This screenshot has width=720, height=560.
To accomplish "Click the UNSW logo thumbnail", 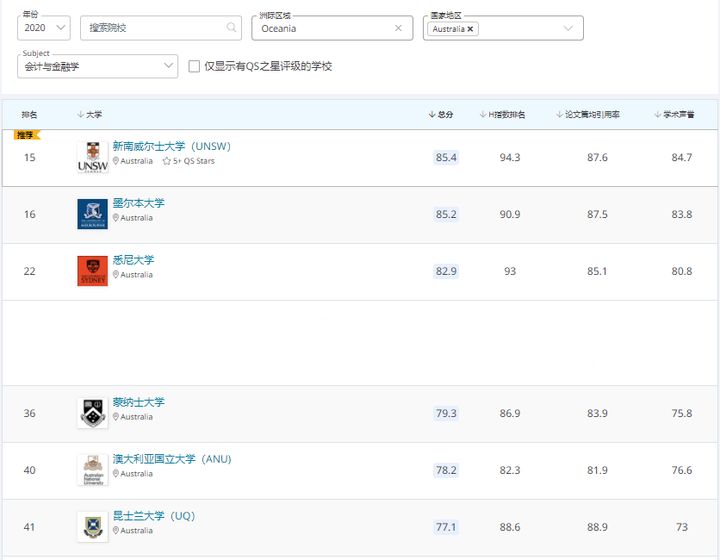I will click(93, 157).
